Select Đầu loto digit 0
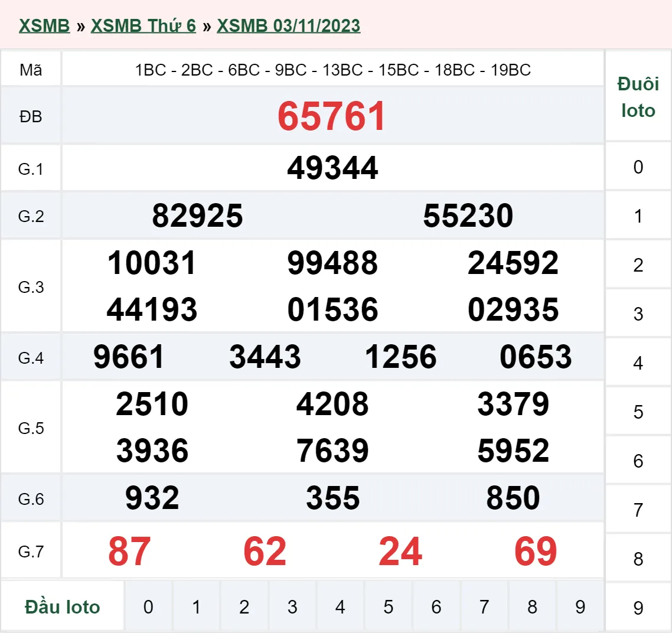The image size is (672, 633). click(x=148, y=606)
